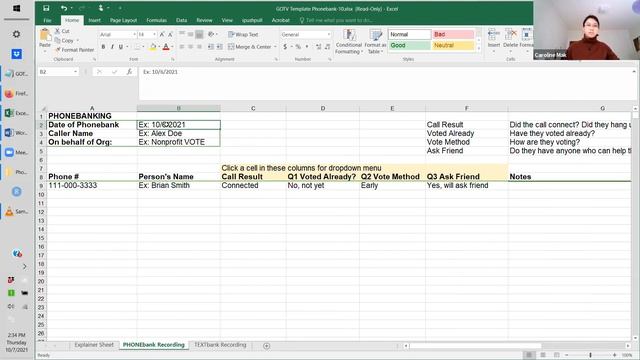Apply the fill color paint bucket

153,47
